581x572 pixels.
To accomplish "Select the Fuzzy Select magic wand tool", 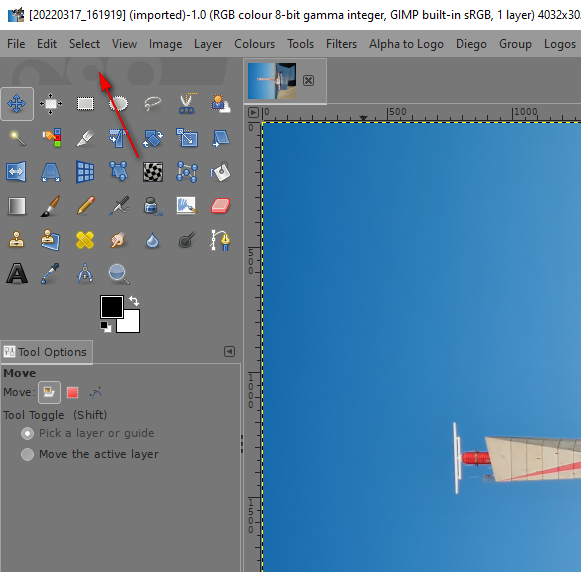I will click(17, 138).
